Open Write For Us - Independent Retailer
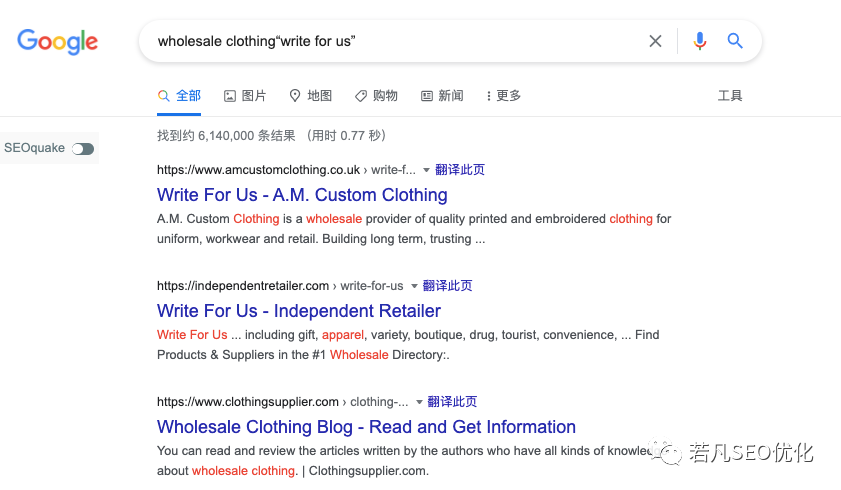This screenshot has width=841, height=490. pos(299,311)
